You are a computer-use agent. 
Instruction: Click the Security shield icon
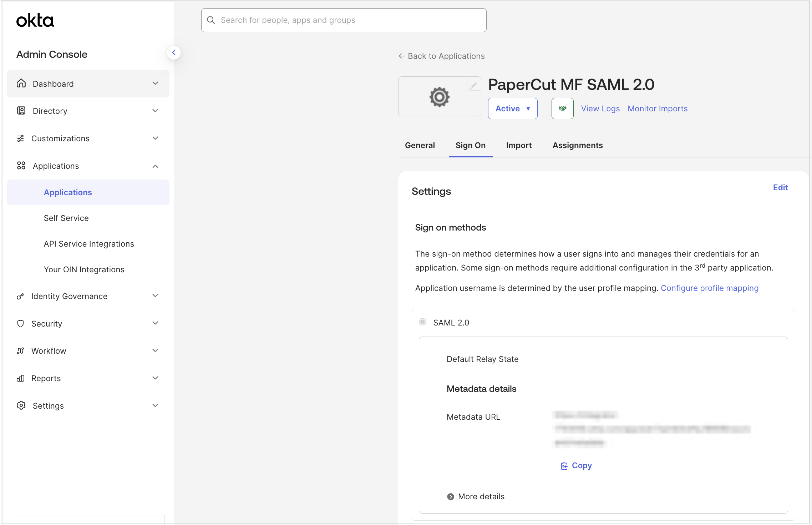point(21,324)
